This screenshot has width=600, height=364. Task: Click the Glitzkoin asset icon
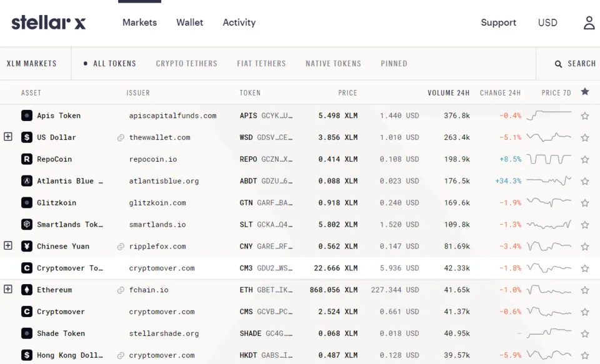26,203
